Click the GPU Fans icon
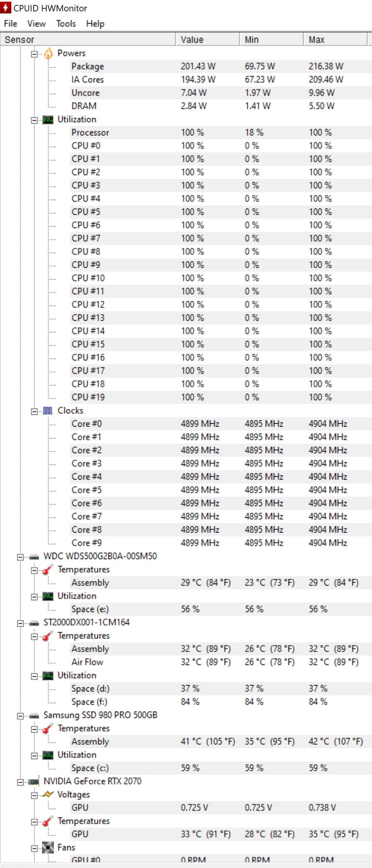This screenshot has width=372, height=868. coord(48,847)
